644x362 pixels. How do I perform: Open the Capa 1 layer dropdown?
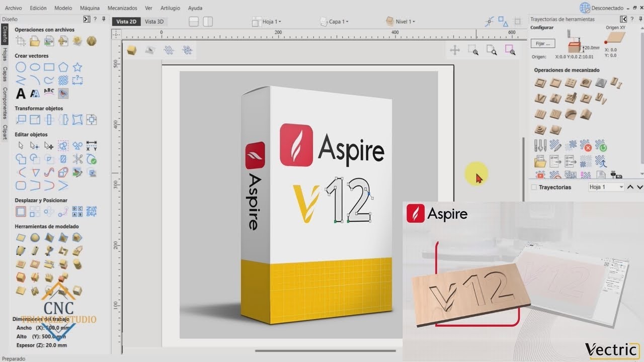334,22
